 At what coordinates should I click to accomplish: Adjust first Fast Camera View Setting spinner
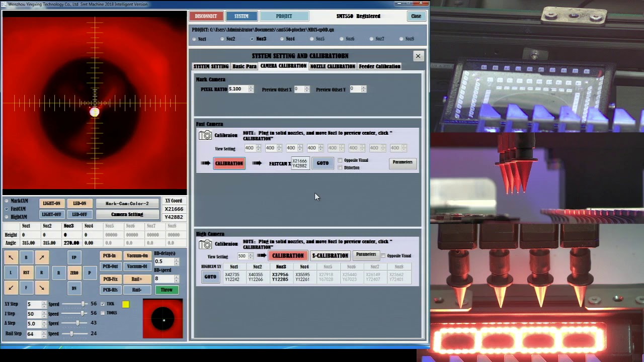click(258, 148)
